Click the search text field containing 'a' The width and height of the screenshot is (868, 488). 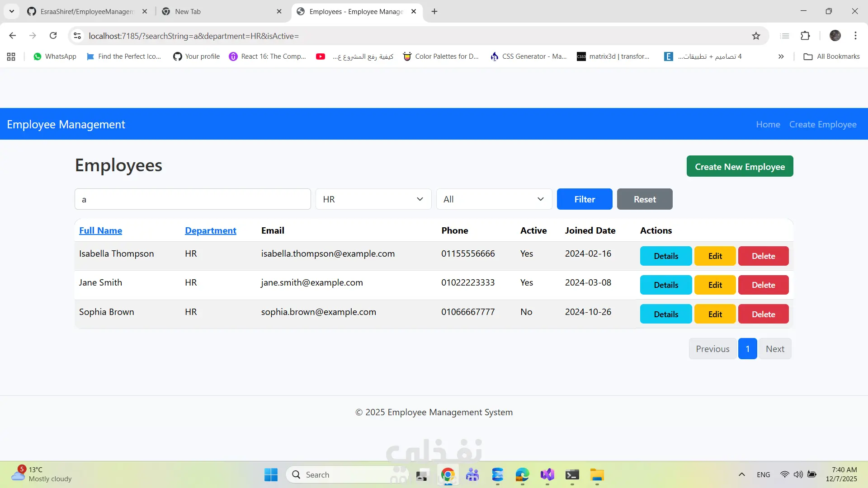point(193,199)
